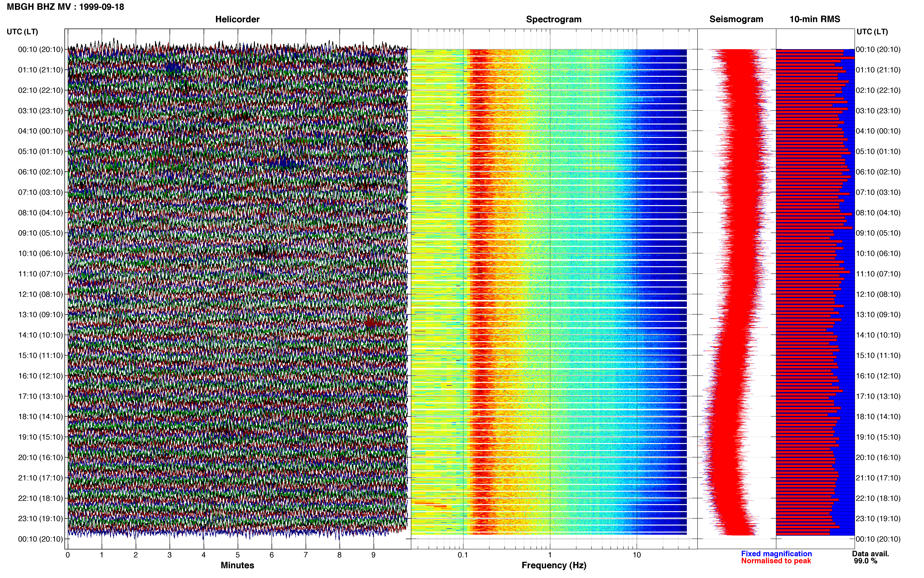Screen dimensions: 924x578
Task: Click the 0.1 tick on the Frequency axis
Action: 463,555
